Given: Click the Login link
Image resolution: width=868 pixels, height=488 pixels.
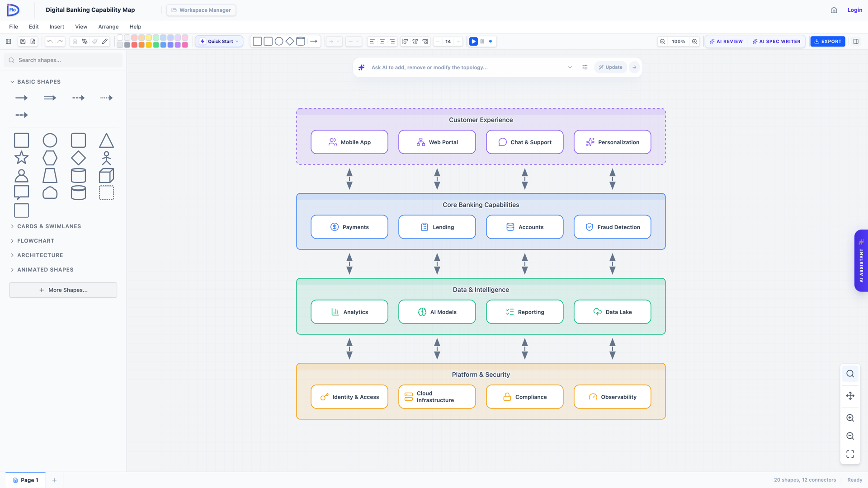Looking at the screenshot, I should click(x=854, y=10).
